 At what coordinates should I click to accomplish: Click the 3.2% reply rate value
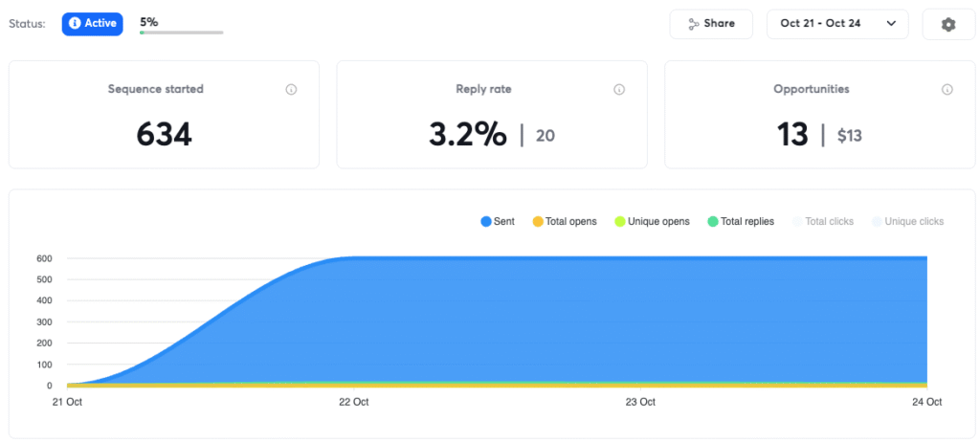click(x=467, y=134)
